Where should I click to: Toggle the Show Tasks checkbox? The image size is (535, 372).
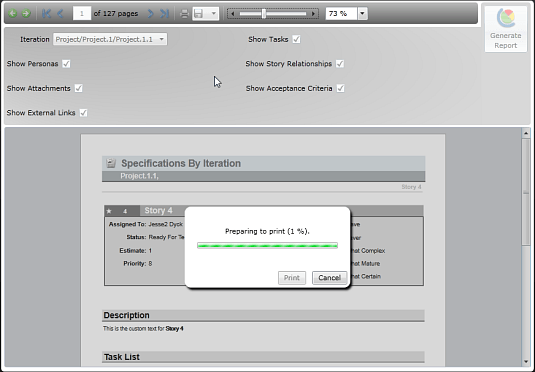tap(297, 39)
